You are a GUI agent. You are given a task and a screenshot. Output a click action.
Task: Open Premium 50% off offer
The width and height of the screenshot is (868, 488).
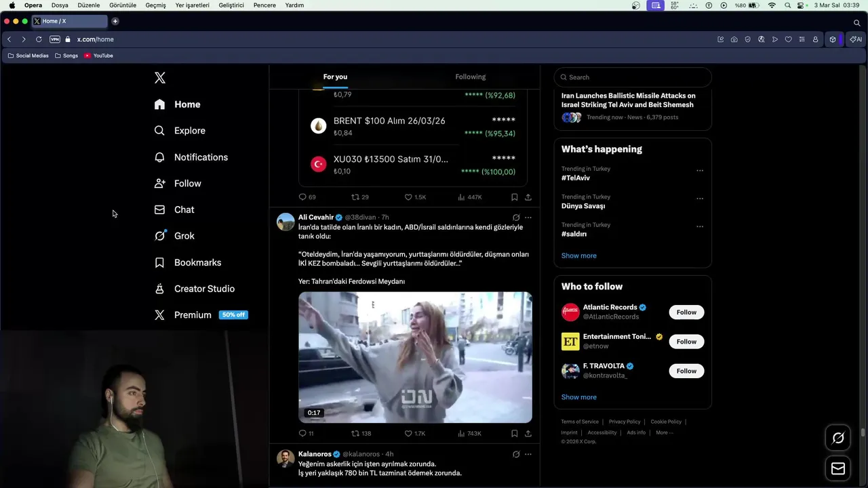[x=201, y=315]
